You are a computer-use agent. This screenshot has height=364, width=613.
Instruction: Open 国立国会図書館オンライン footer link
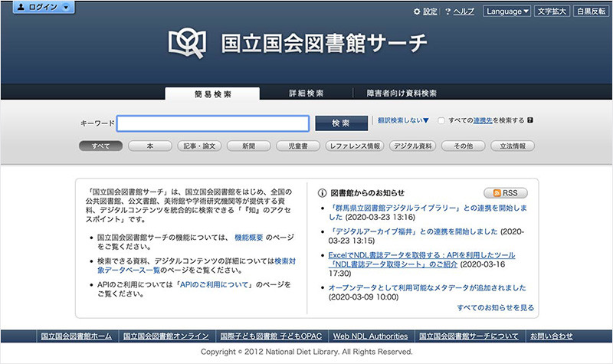[166, 336]
